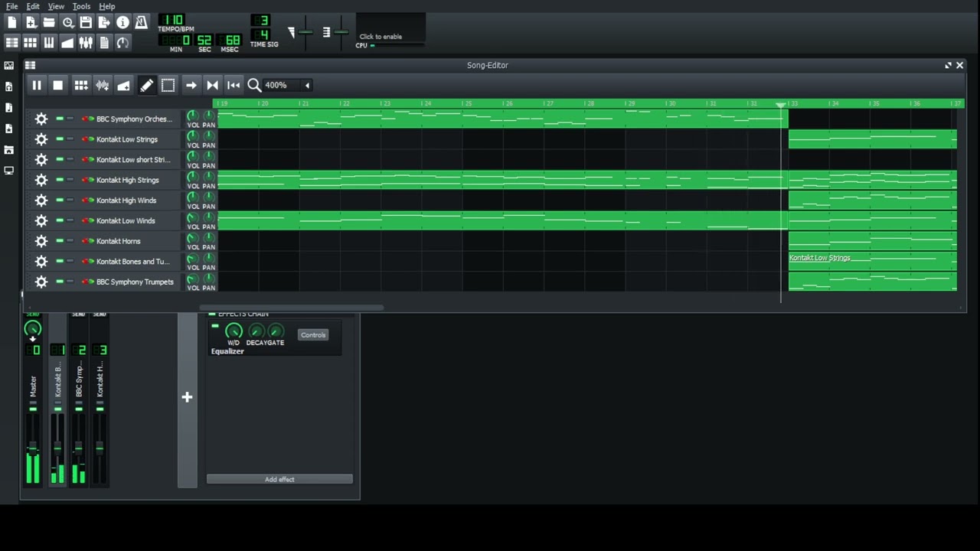Viewport: 980px width, 551px height.
Task: Open the File menu
Action: coord(11,6)
